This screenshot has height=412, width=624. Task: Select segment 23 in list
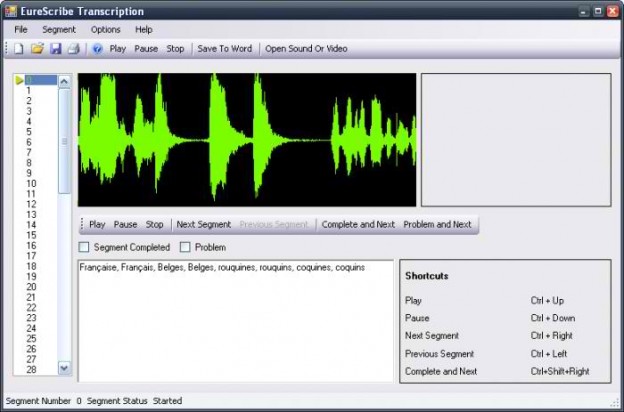(x=31, y=318)
